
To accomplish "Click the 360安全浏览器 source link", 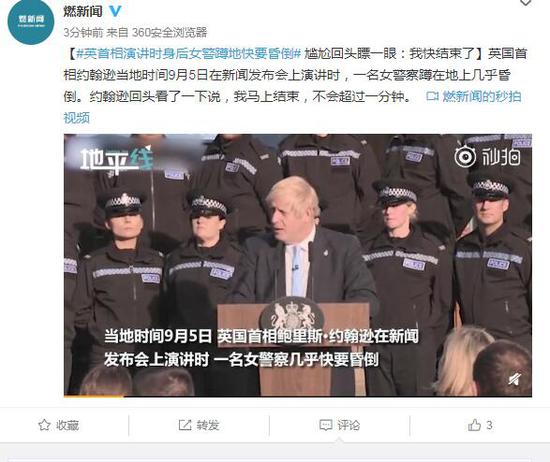I will coord(170,32).
